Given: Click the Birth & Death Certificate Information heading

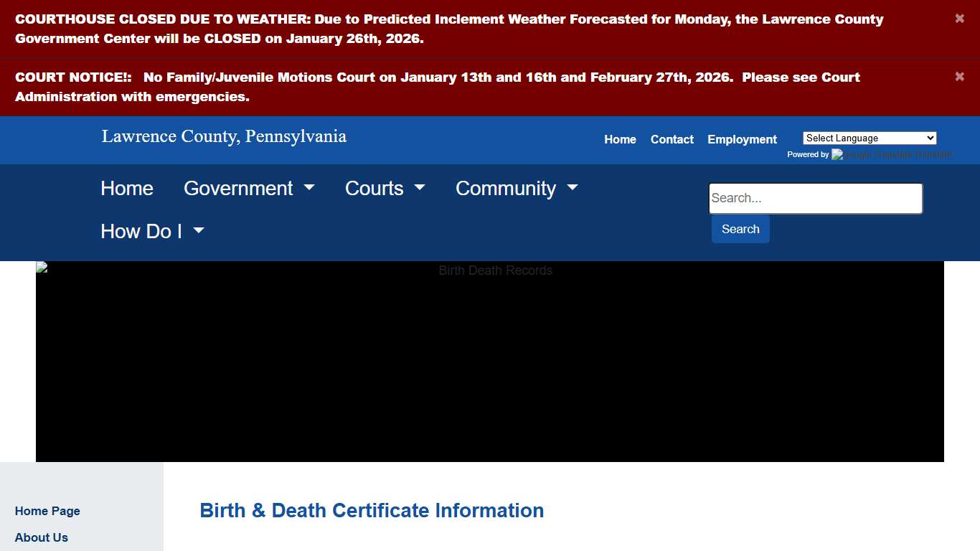Looking at the screenshot, I should (x=372, y=510).
